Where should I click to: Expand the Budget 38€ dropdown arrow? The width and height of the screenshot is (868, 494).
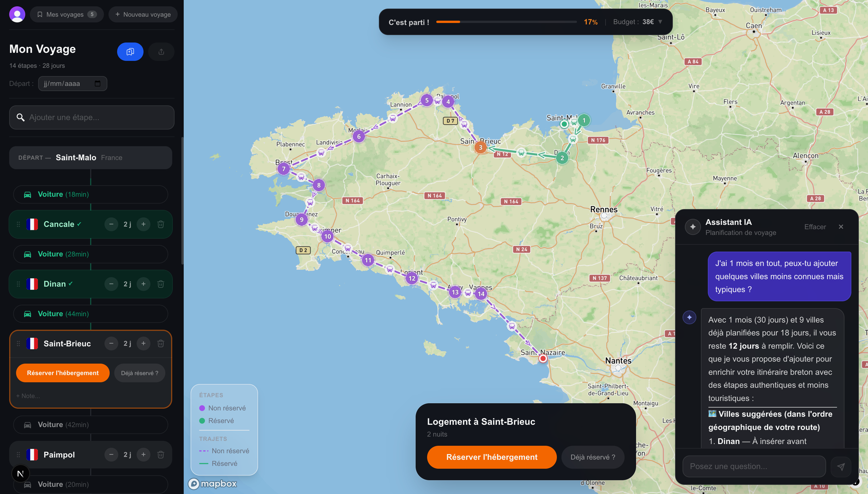point(660,22)
